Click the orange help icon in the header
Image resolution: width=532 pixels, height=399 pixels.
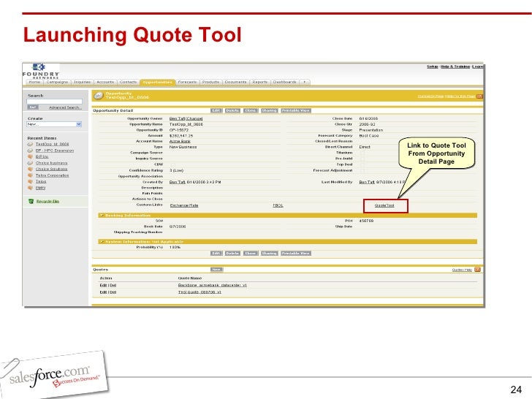click(x=479, y=96)
